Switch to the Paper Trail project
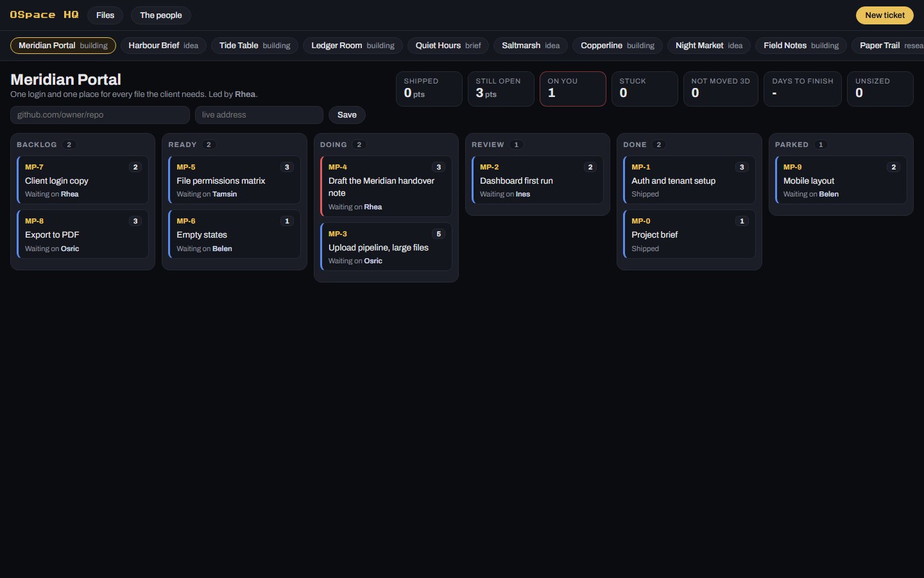 889,46
